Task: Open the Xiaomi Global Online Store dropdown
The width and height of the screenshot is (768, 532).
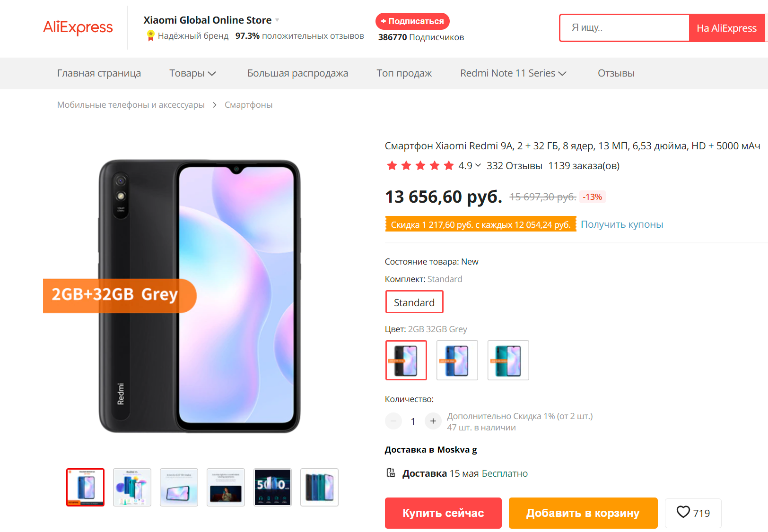Action: click(x=277, y=20)
